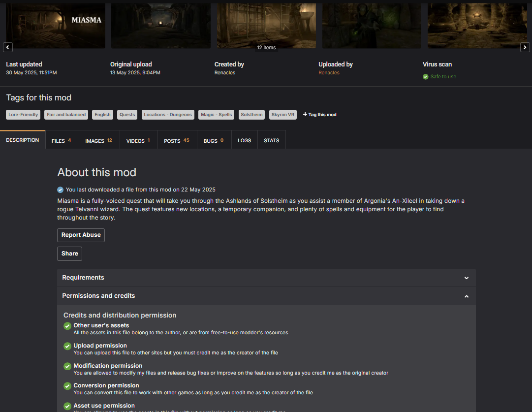Click the Conversion permission label

[106, 385]
